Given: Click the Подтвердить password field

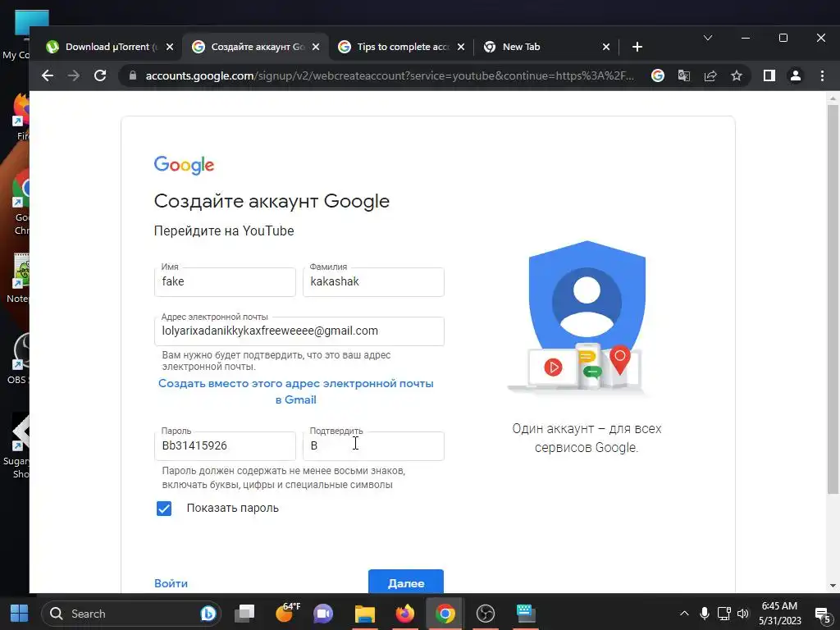Looking at the screenshot, I should (373, 445).
